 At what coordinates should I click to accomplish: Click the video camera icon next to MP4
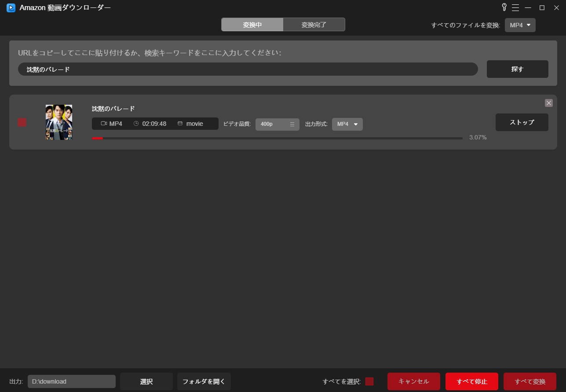pyautogui.click(x=104, y=124)
